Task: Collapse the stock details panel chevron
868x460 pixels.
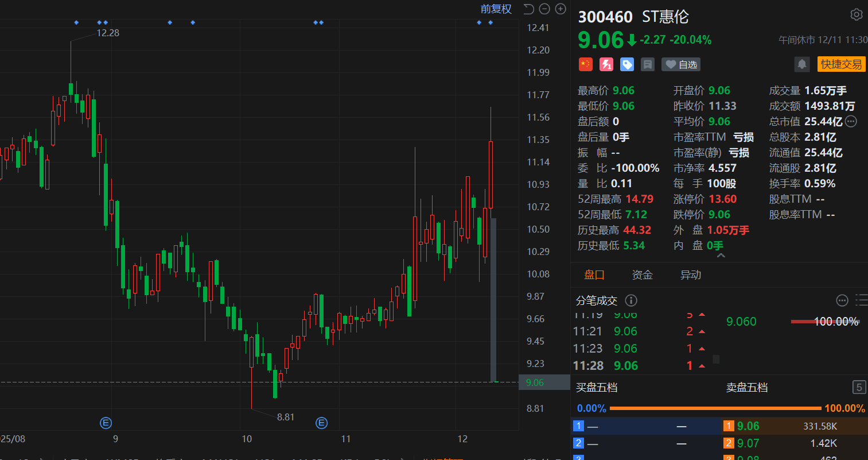Action: click(x=721, y=256)
